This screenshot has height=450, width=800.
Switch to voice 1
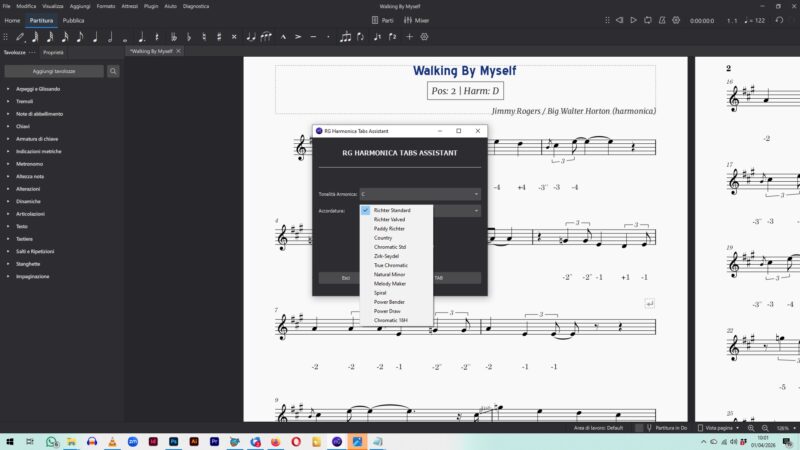pyautogui.click(x=378, y=37)
